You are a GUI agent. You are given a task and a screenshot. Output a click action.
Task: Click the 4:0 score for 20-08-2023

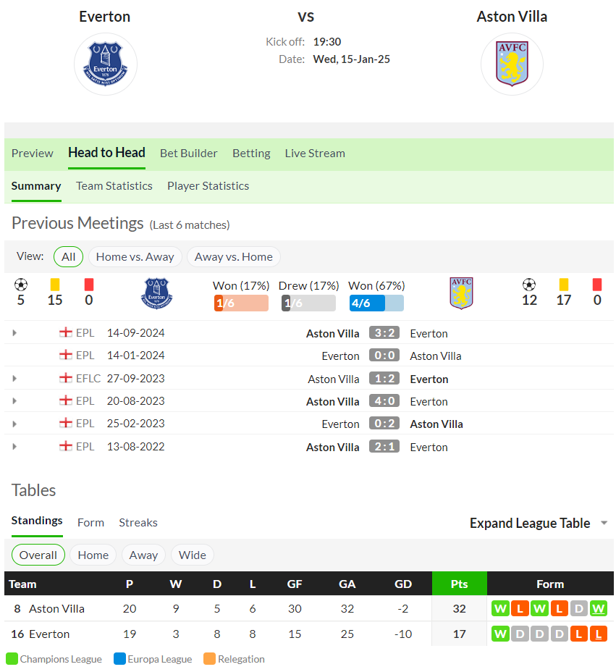tap(384, 401)
